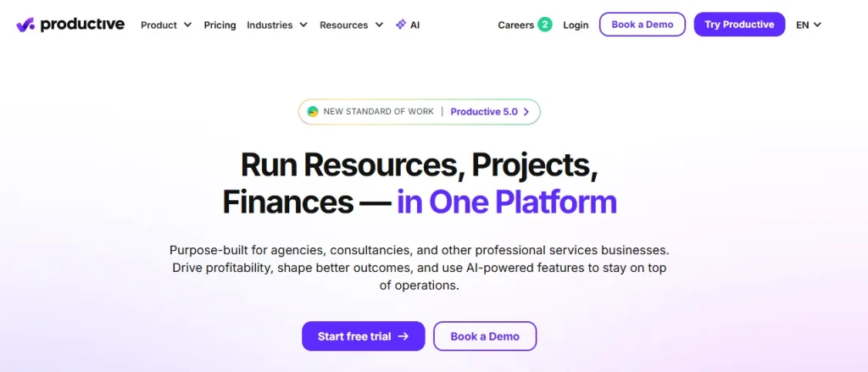Click the green icon on the announcement badge
This screenshot has width=868, height=372.
click(x=313, y=111)
